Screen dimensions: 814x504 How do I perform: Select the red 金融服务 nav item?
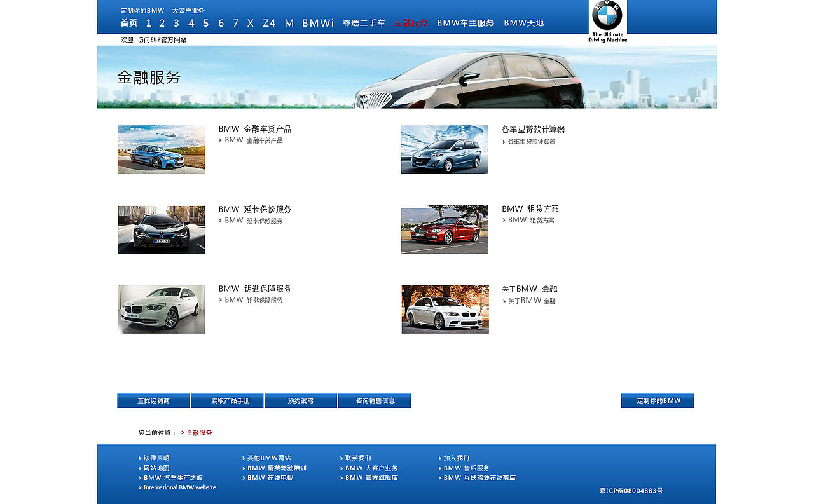click(x=411, y=23)
